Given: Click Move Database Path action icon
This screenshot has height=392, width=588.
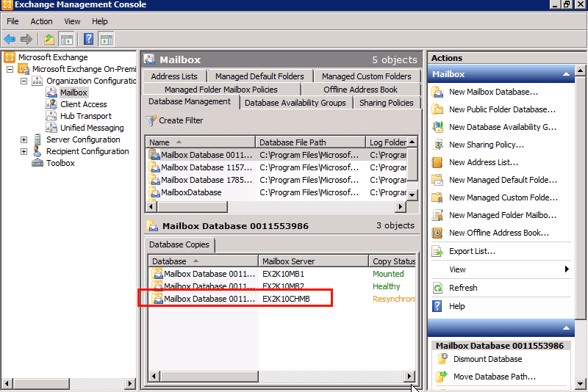Looking at the screenshot, I should [442, 377].
